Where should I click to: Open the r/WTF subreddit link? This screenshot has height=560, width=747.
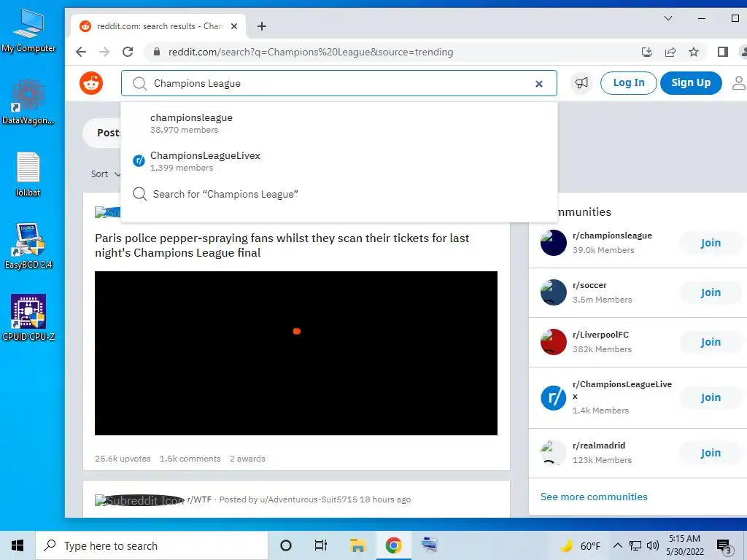pos(199,499)
